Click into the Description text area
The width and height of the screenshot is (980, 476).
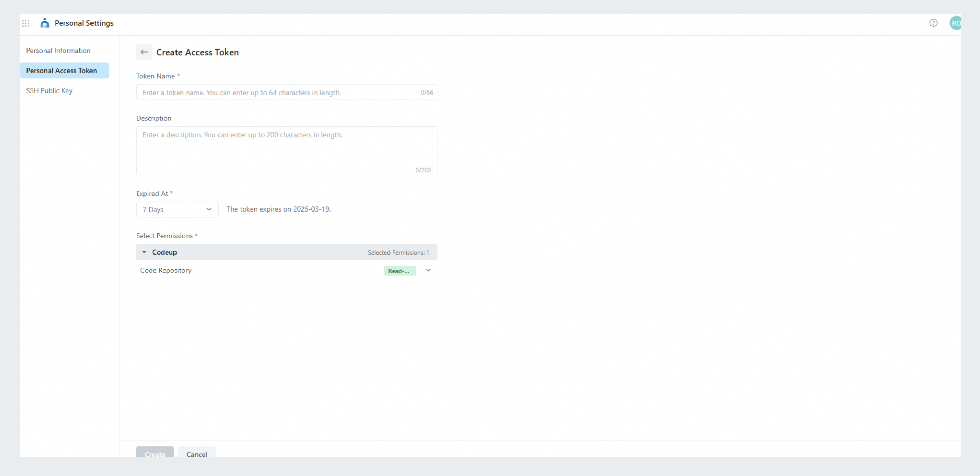(287, 151)
